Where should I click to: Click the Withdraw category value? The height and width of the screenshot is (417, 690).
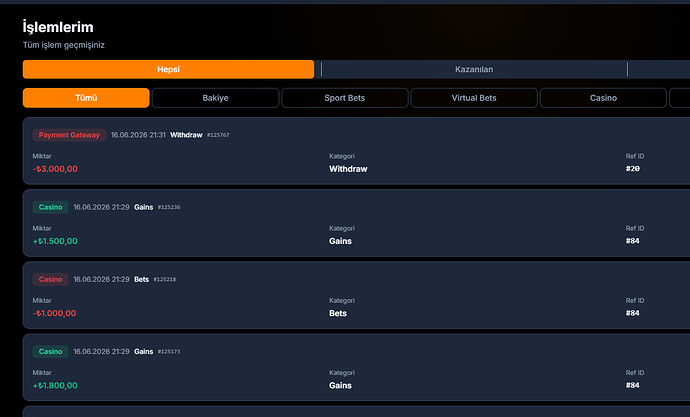tap(348, 169)
